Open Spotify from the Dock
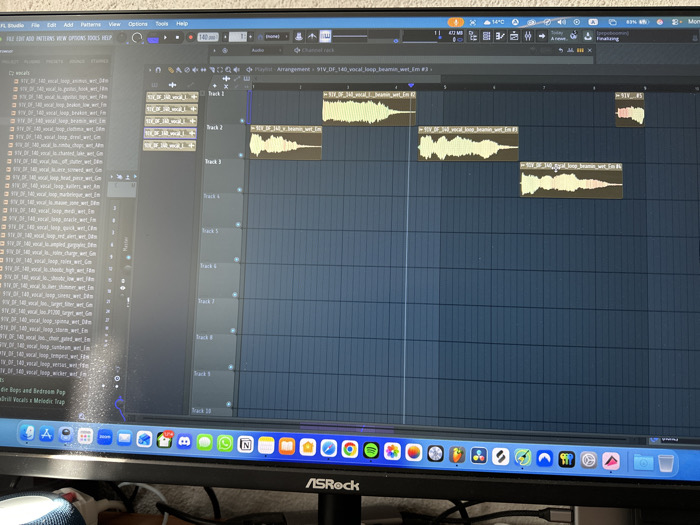Image resolution: width=700 pixels, height=525 pixels. pyautogui.click(x=371, y=450)
